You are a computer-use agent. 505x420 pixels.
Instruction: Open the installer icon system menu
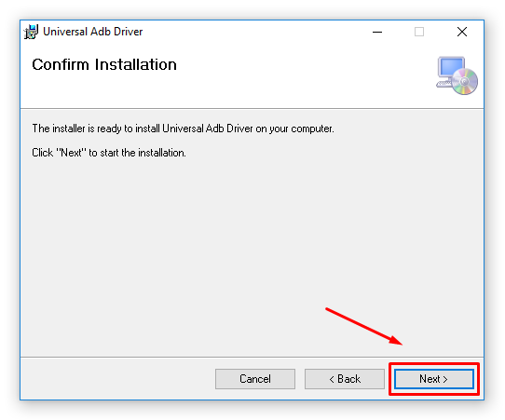tap(31, 32)
